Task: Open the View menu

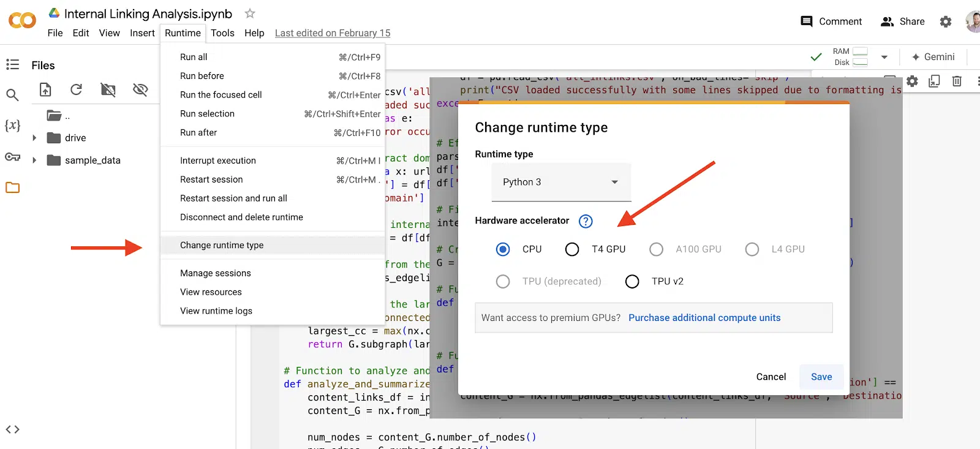Action: pos(110,33)
